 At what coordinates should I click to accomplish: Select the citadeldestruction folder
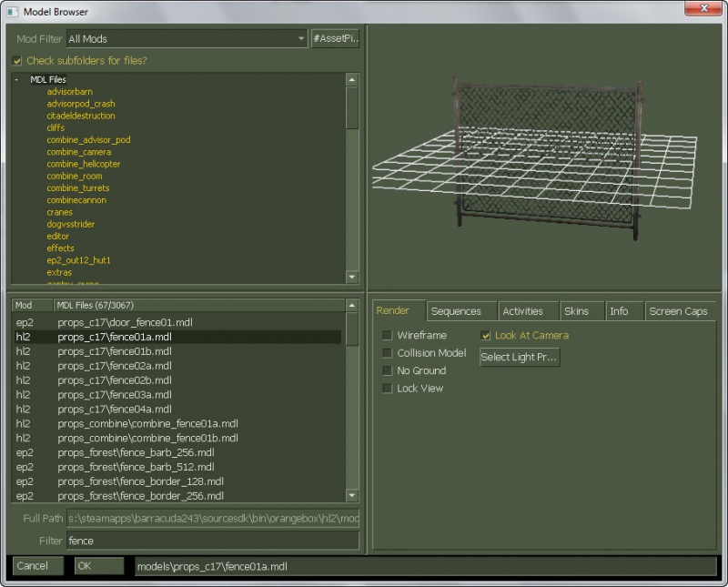[x=81, y=116]
